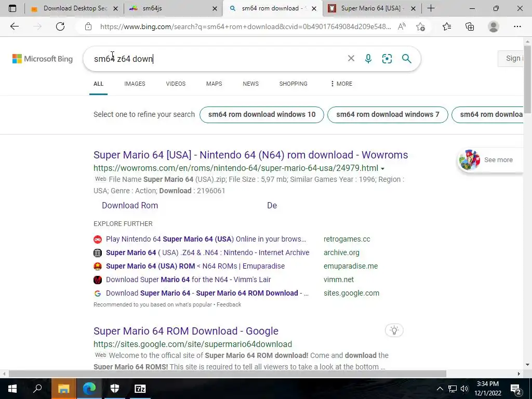
Task: Open the browser profile avatar
Action: [x=494, y=26]
